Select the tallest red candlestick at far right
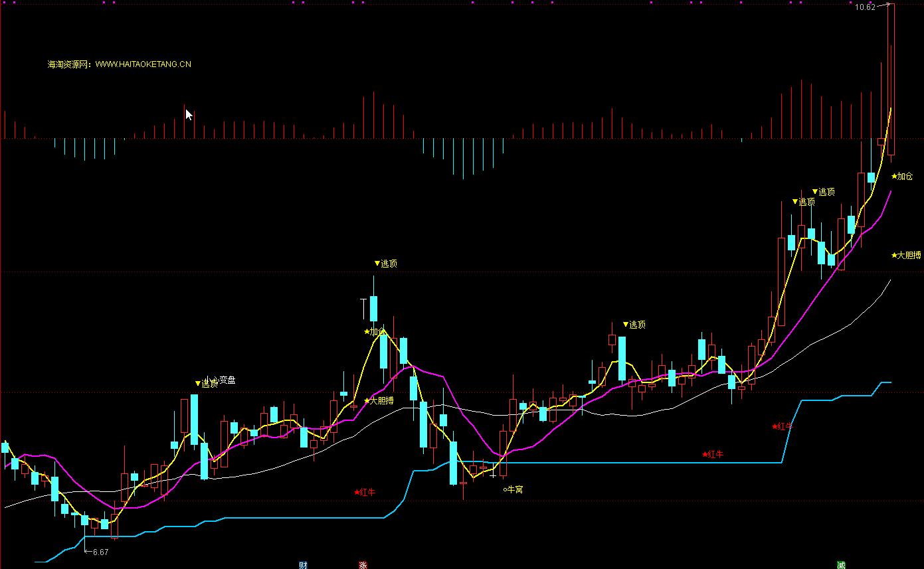This screenshot has width=924, height=569. pyautogui.click(x=891, y=80)
